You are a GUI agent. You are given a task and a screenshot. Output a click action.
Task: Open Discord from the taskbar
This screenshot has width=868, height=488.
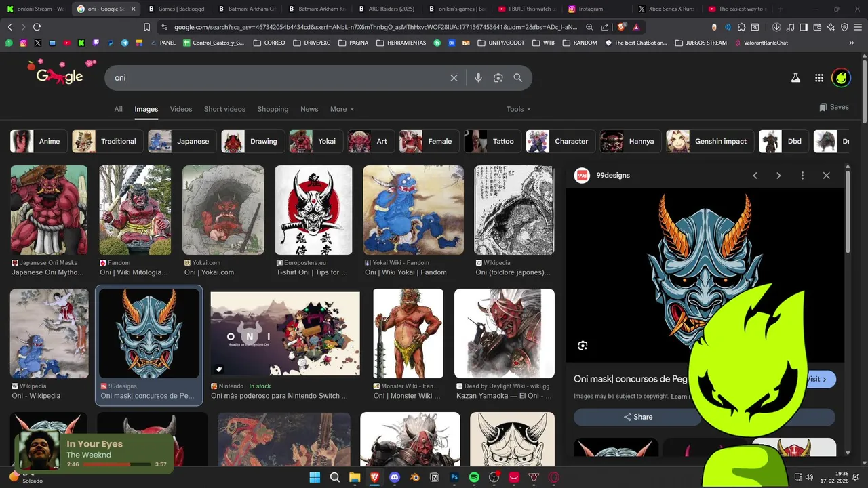395,477
